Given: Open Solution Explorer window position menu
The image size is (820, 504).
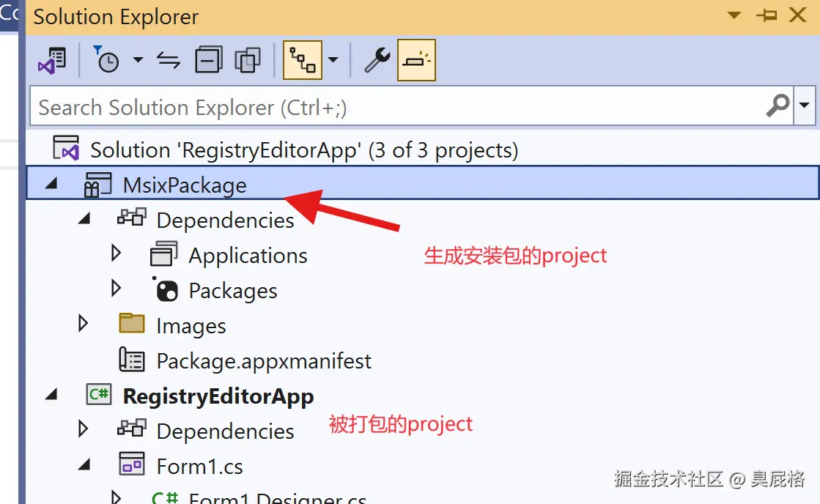Looking at the screenshot, I should (734, 15).
